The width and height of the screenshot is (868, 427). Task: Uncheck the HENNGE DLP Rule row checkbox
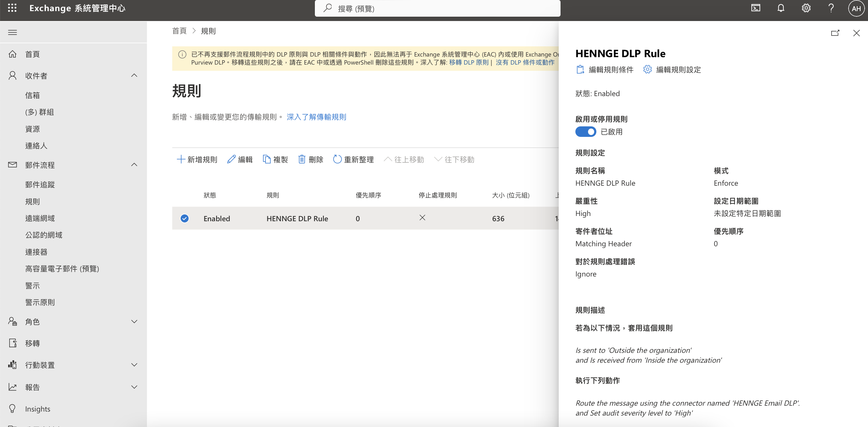(x=184, y=218)
